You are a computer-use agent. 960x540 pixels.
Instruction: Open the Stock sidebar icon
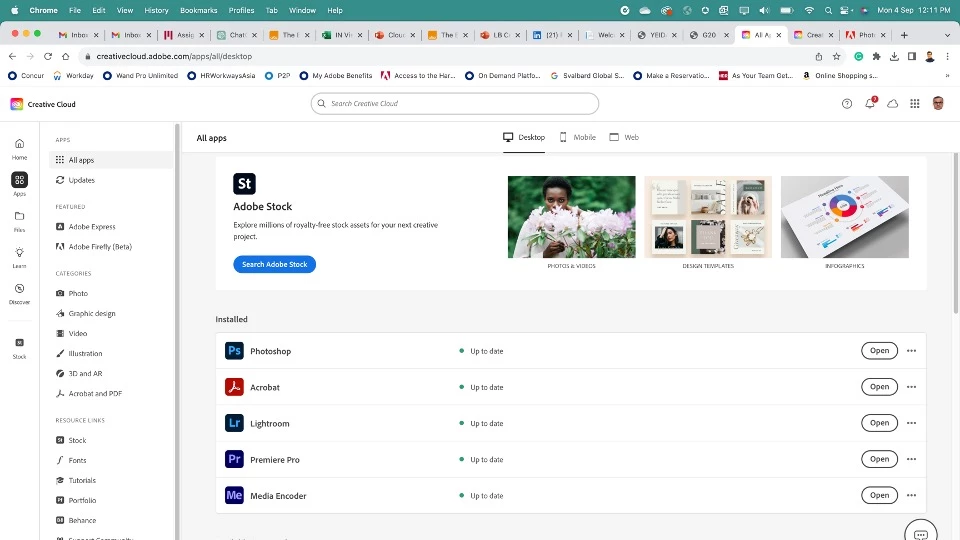[x=20, y=343]
